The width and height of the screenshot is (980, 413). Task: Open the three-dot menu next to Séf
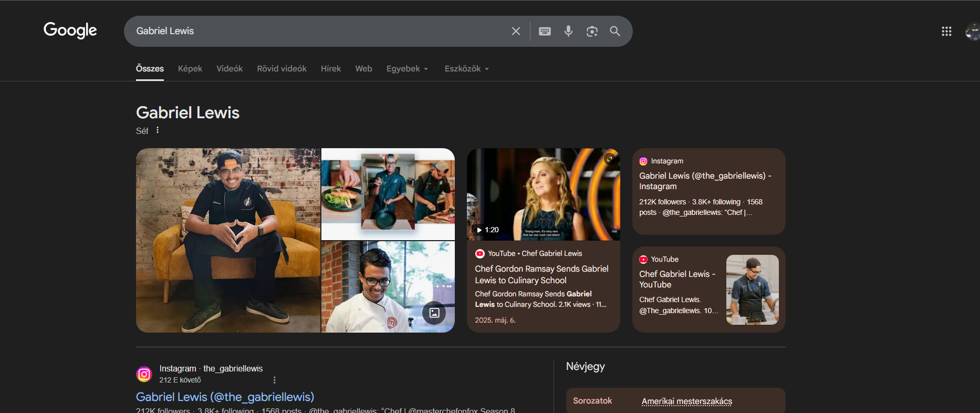click(157, 130)
